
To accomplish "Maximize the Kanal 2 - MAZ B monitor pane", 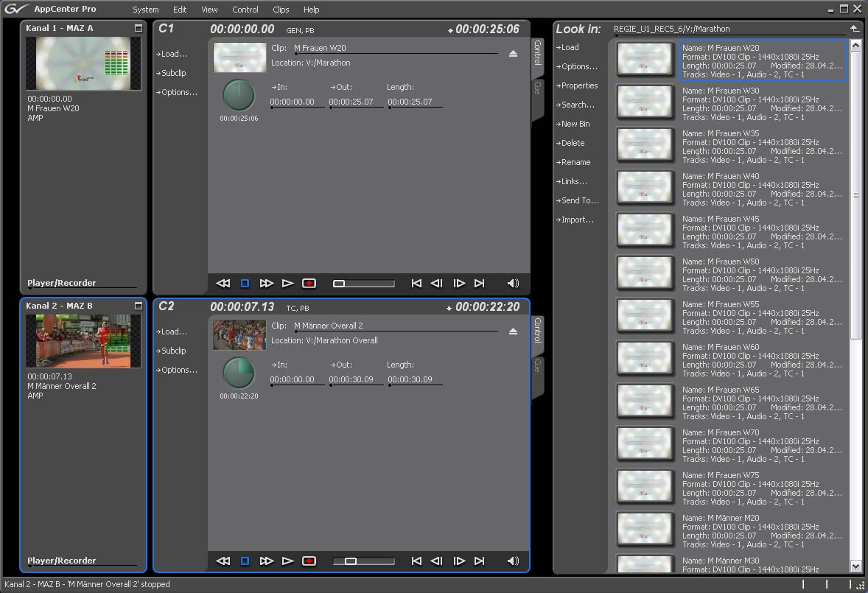I will coord(139,306).
